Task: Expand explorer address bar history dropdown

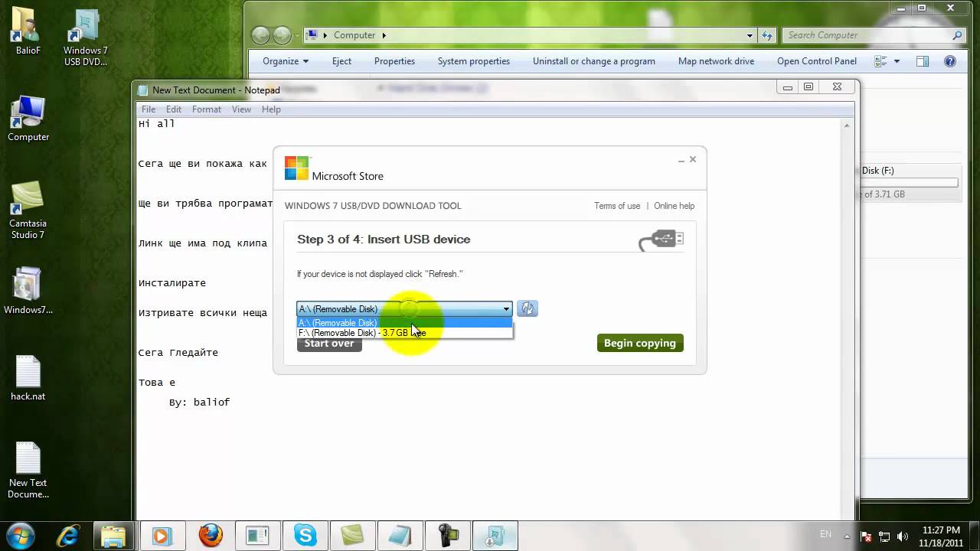Action: (750, 35)
